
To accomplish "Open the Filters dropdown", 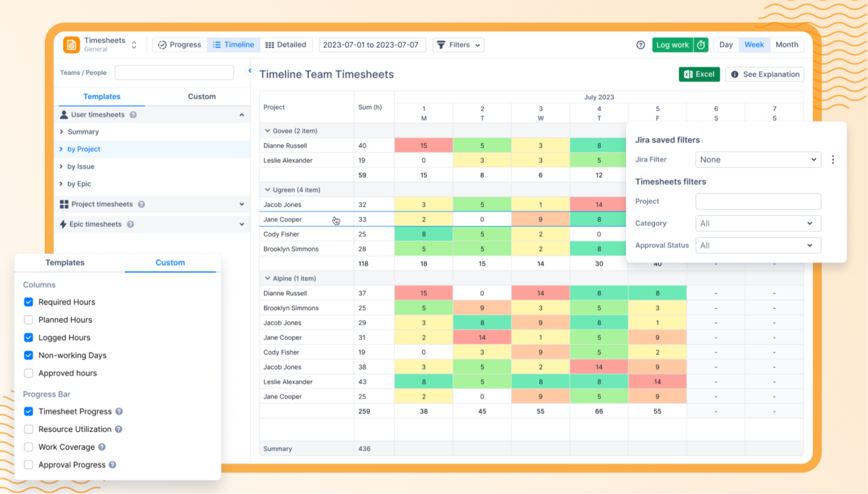I will click(458, 45).
